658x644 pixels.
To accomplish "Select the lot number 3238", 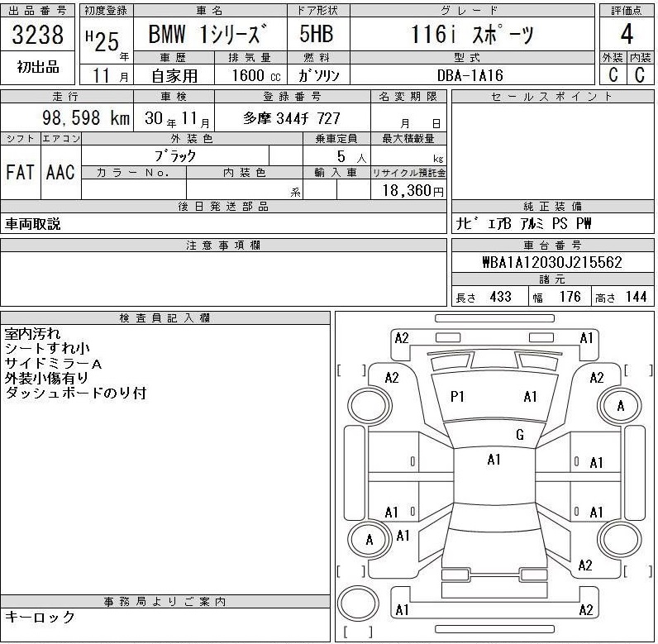I will [39, 35].
